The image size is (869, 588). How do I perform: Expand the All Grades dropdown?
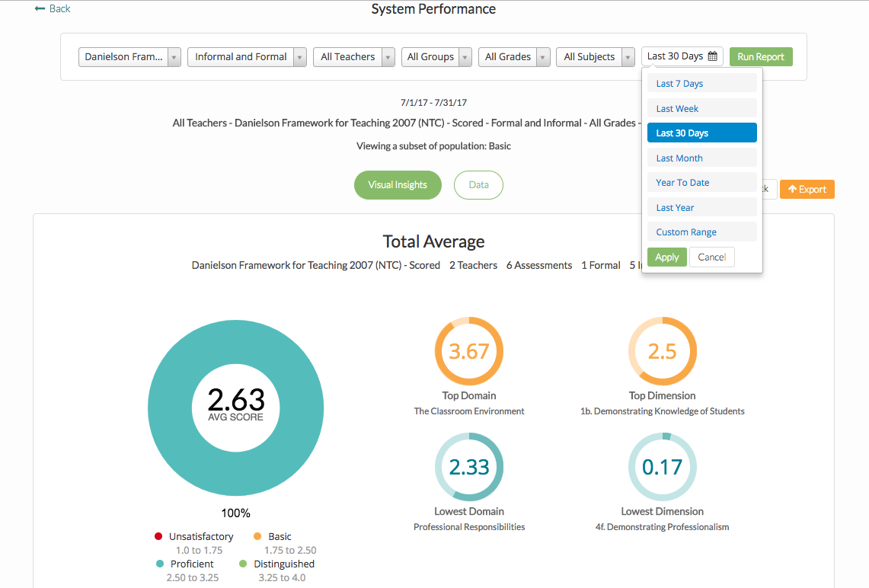point(513,57)
